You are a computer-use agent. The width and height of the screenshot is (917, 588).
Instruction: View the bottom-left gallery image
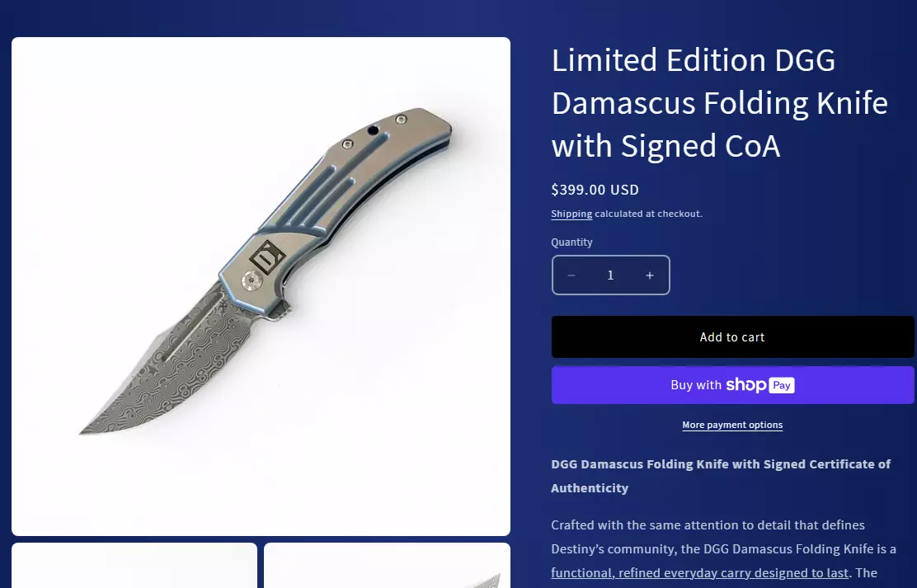tap(134, 565)
